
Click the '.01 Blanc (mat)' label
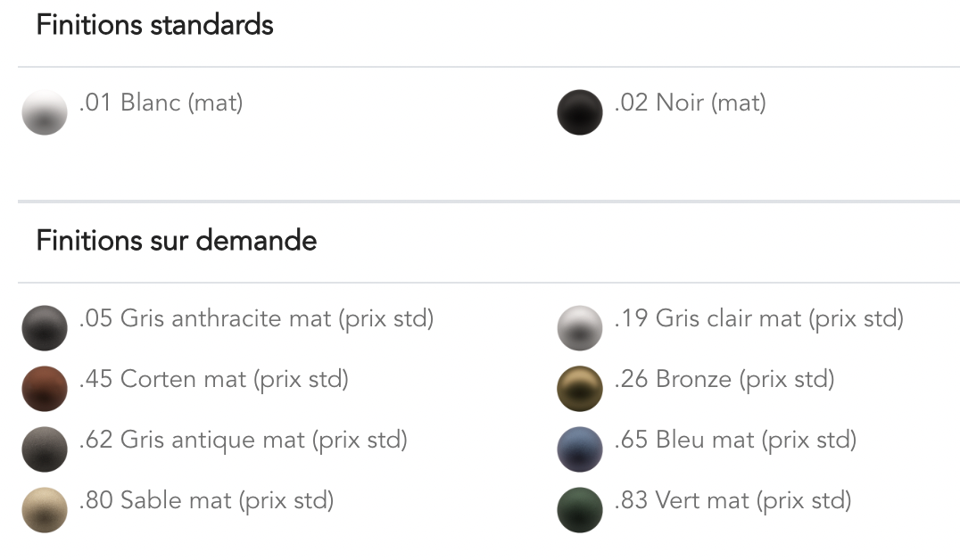161,103
